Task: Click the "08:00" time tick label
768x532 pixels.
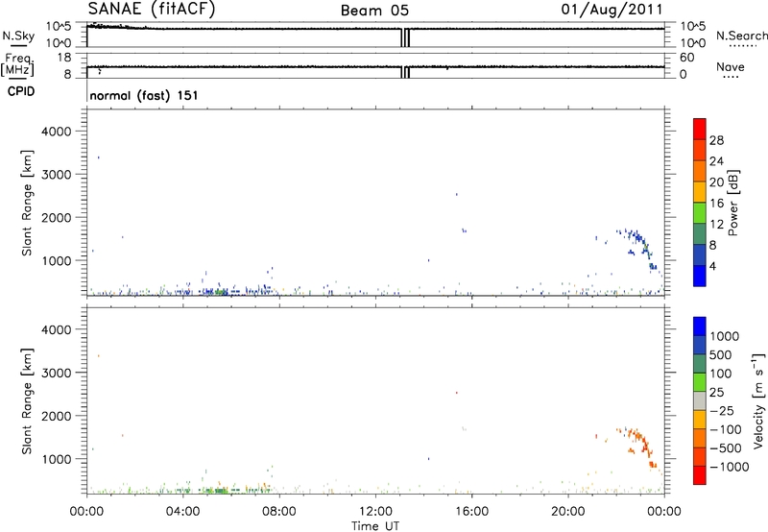Action: pos(279,512)
